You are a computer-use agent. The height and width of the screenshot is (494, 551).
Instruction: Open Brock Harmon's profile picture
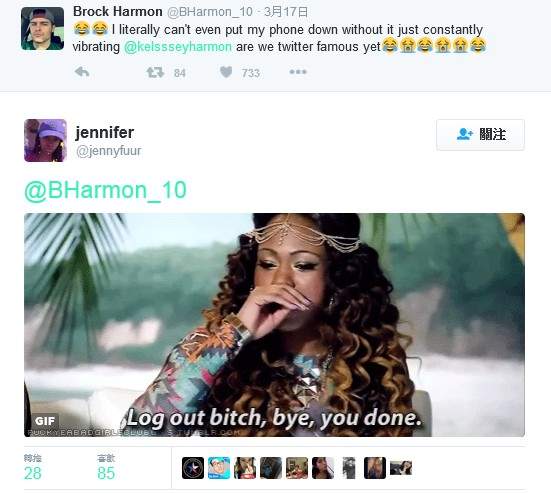[x=43, y=28]
